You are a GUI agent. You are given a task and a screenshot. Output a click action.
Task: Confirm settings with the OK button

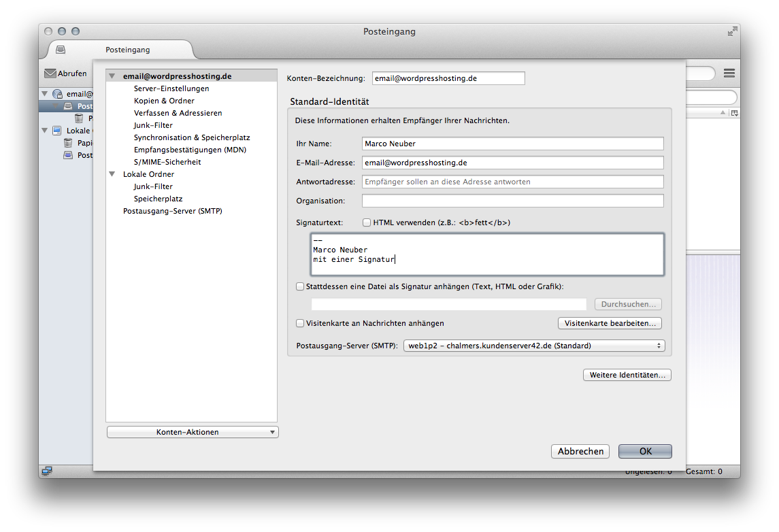pos(645,451)
